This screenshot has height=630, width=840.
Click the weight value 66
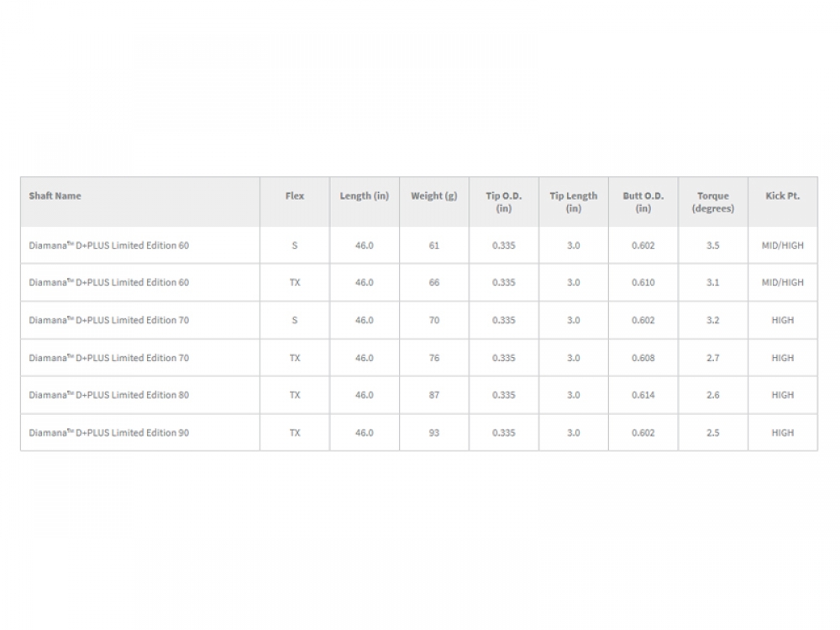point(434,282)
